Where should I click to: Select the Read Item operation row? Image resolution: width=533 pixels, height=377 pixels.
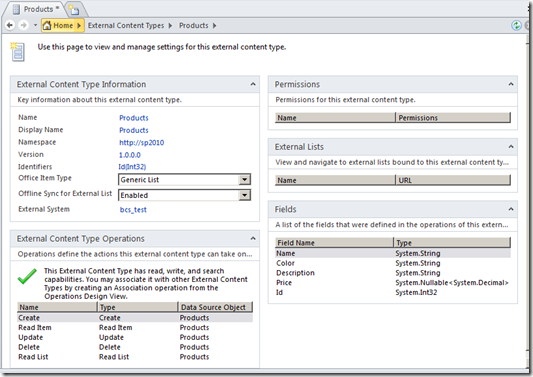tap(135, 328)
